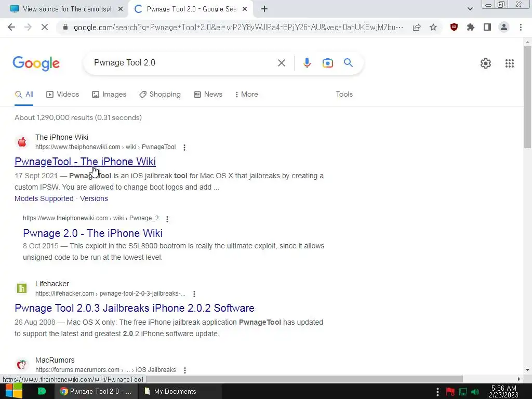The height and width of the screenshot is (399, 532).
Task: Click the site lock icon in address bar
Action: pos(65,27)
